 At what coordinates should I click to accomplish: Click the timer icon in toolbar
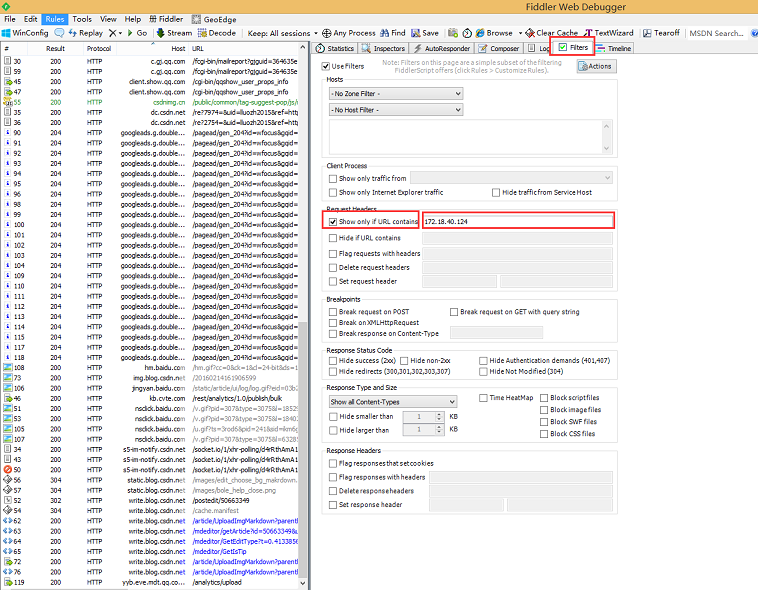tap(467, 33)
